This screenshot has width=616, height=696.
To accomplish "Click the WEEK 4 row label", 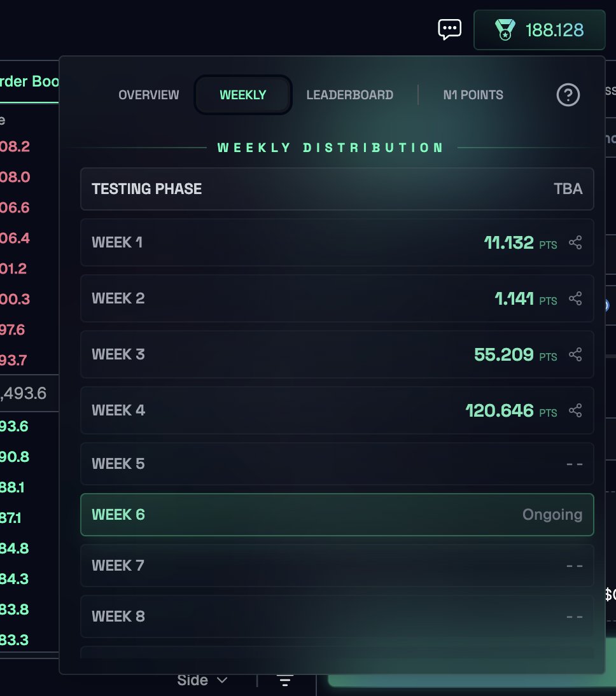I will click(118, 410).
